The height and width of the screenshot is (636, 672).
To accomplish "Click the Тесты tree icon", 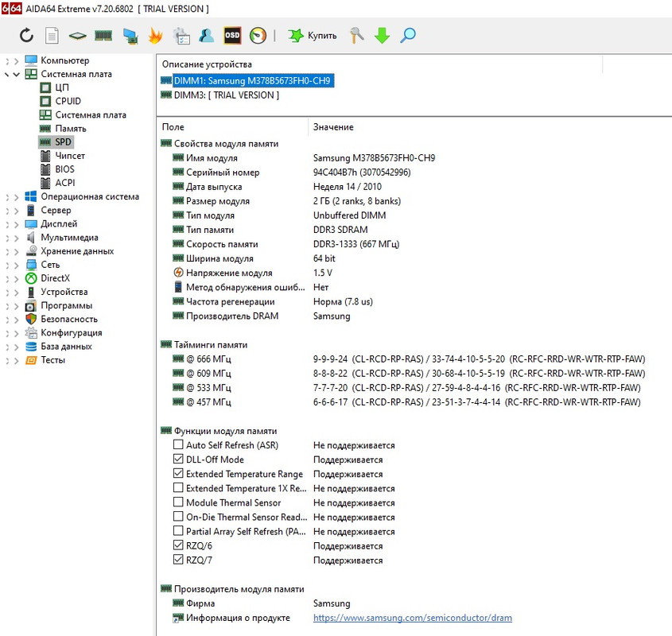I will point(31,360).
